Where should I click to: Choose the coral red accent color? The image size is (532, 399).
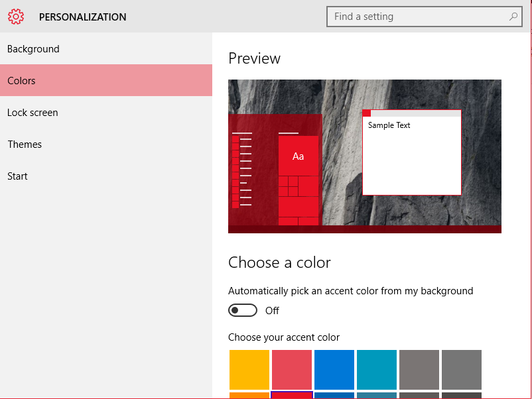(292, 370)
